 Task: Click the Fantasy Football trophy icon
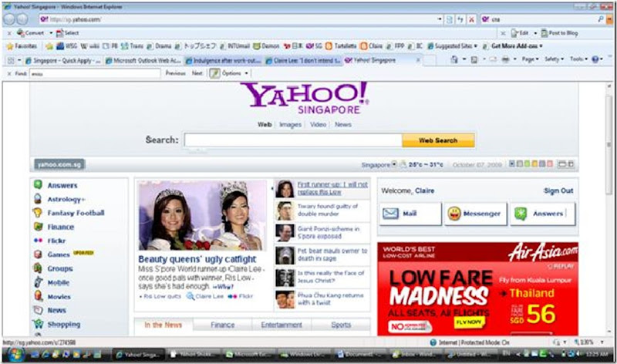38,213
